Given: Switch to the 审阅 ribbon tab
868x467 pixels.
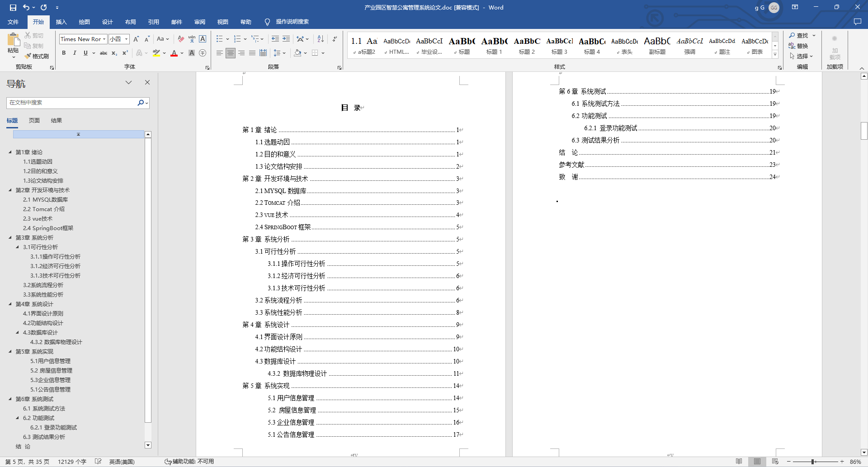Looking at the screenshot, I should 200,22.
